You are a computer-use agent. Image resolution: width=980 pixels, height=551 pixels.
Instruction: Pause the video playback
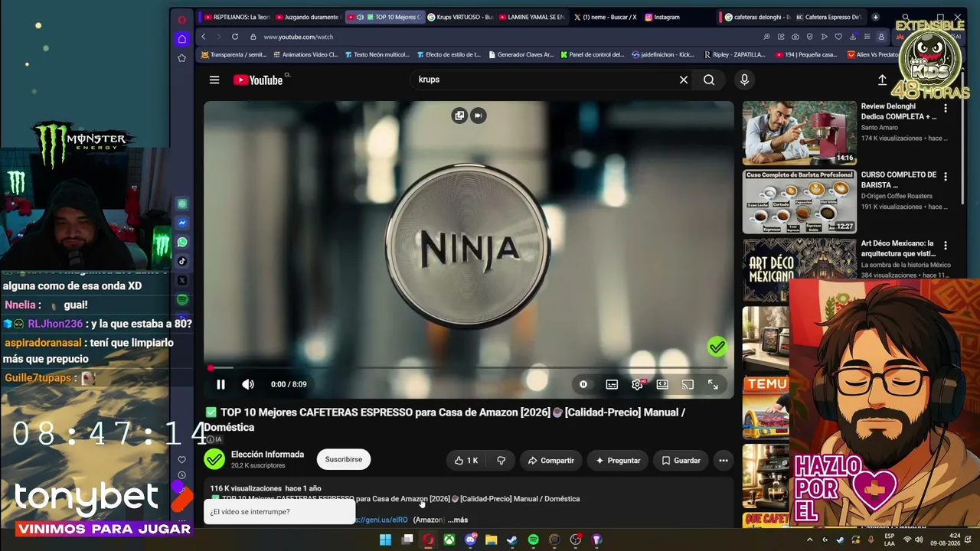[x=220, y=384]
